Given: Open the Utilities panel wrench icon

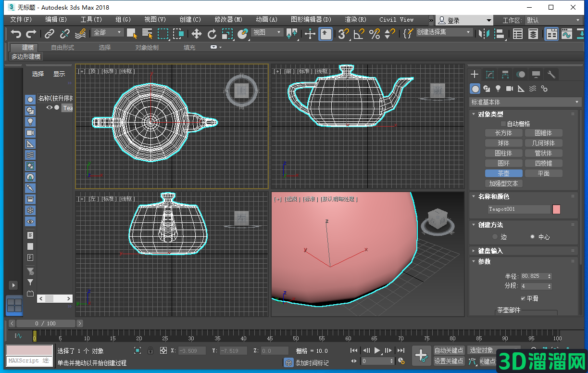Looking at the screenshot, I should [551, 75].
